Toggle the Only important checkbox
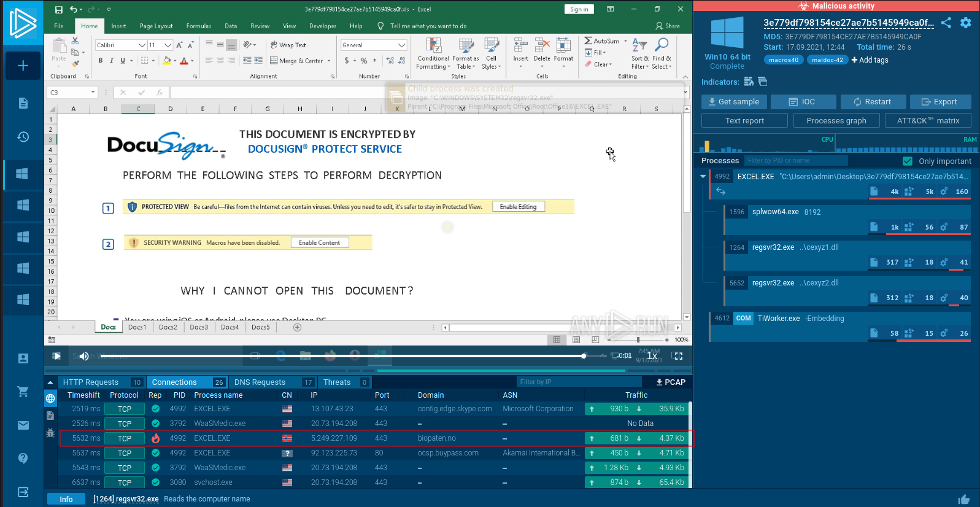Screen dimensions: 980x507 [x=908, y=161]
